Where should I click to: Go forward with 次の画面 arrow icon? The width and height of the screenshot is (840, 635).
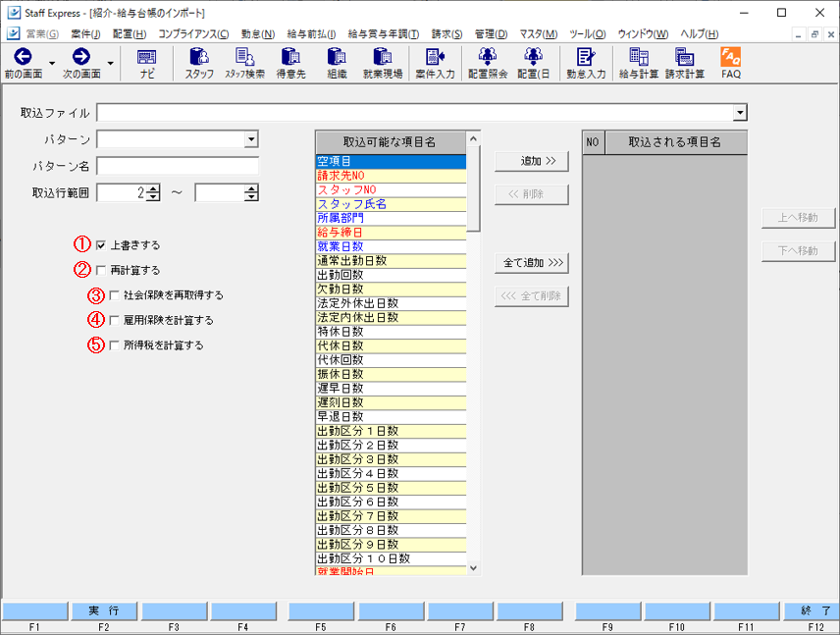coord(81,56)
